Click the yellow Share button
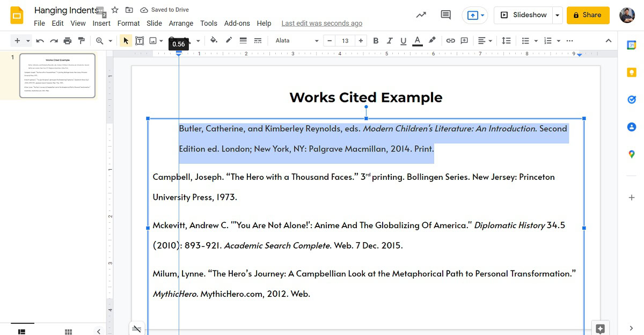644x335 pixels. pyautogui.click(x=588, y=15)
